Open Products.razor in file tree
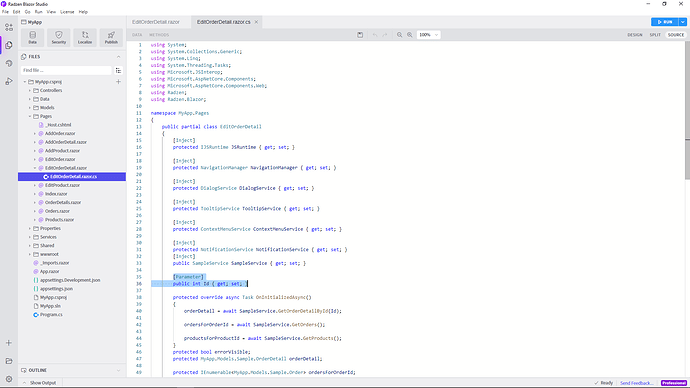690x388 pixels. click(59, 220)
